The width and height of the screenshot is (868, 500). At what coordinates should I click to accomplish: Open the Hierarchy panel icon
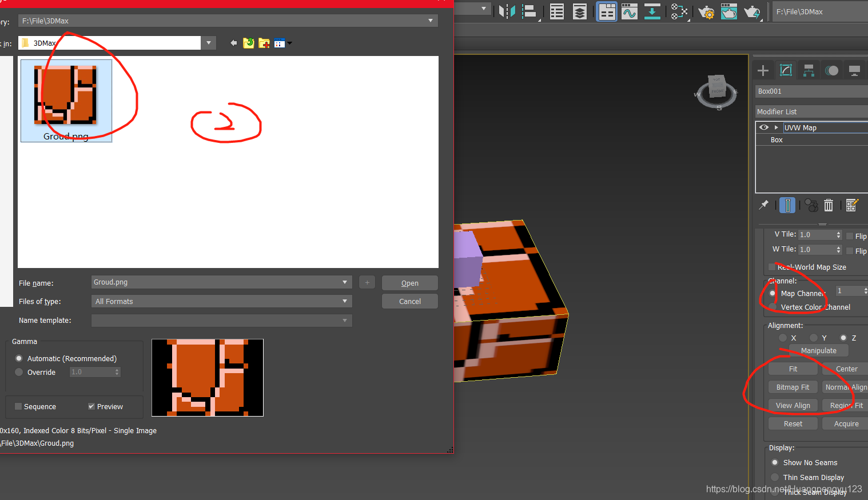(x=809, y=70)
